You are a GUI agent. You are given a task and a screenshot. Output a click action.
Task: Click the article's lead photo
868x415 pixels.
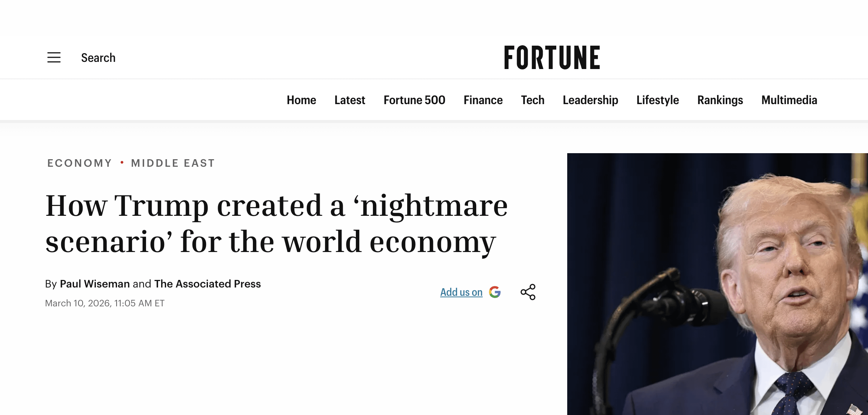tap(717, 284)
